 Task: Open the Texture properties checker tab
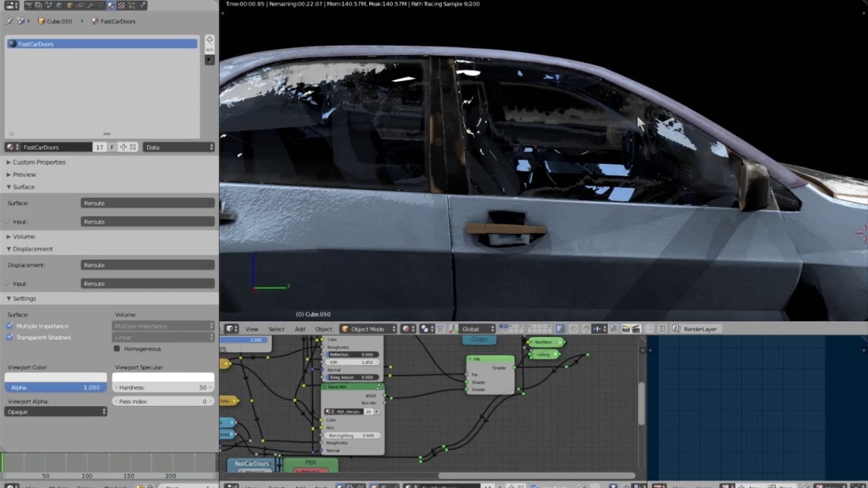[121, 5]
